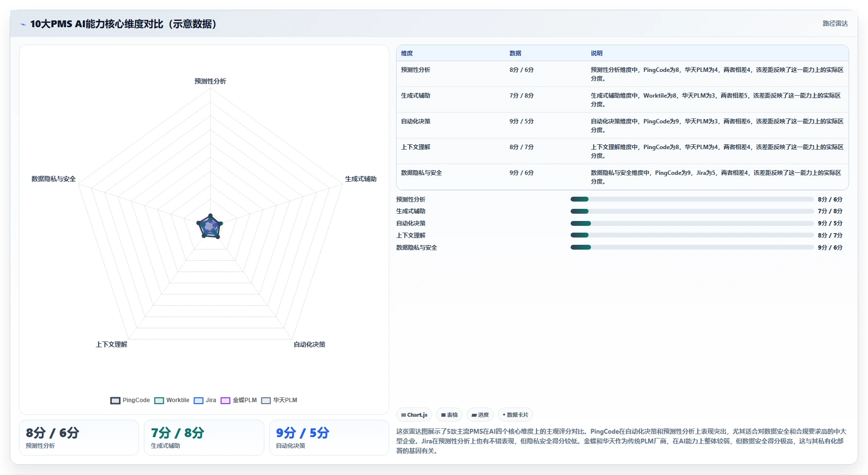The width and height of the screenshot is (868, 475).
Task: Click the 预测性分析 progress bar
Action: pyautogui.click(x=692, y=199)
